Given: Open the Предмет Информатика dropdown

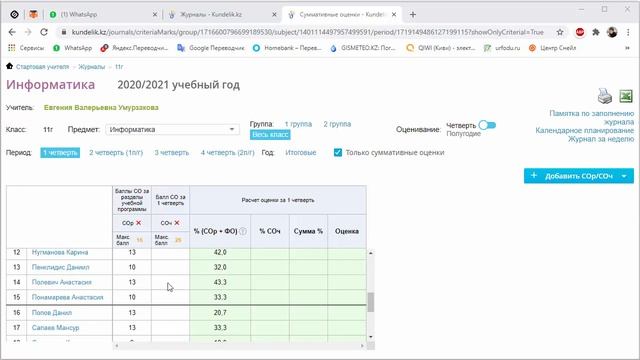Looking at the screenshot, I should [x=172, y=129].
